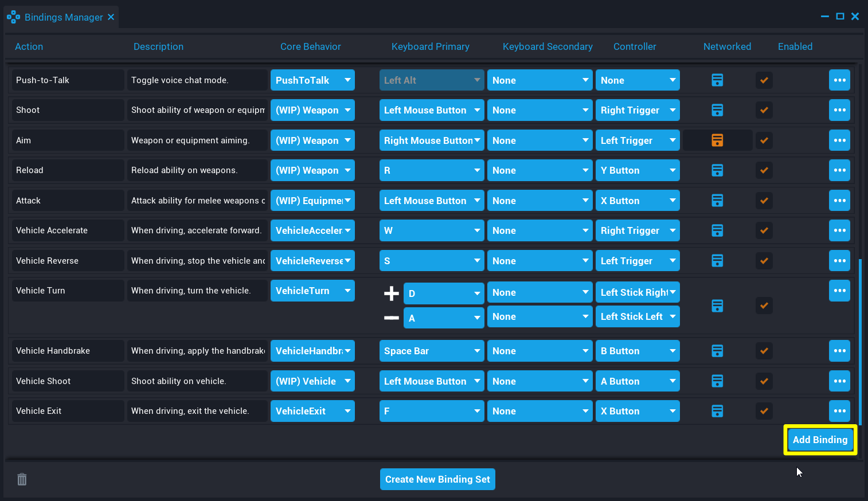Click the networked icon for Vehicle Handbrake
The height and width of the screenshot is (501, 868).
717,351
